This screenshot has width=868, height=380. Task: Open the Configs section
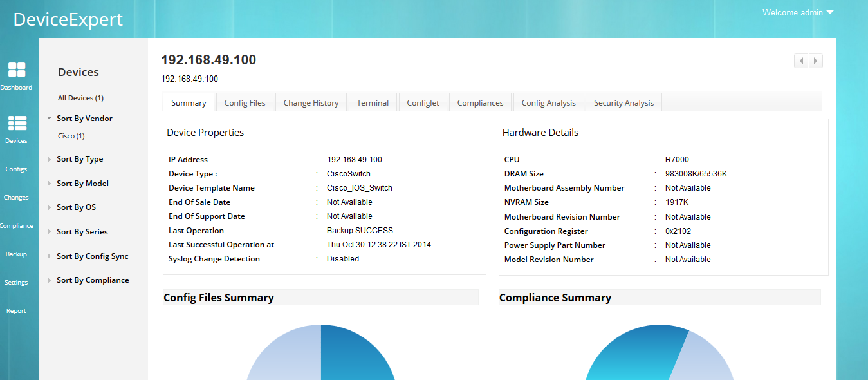pyautogui.click(x=16, y=169)
